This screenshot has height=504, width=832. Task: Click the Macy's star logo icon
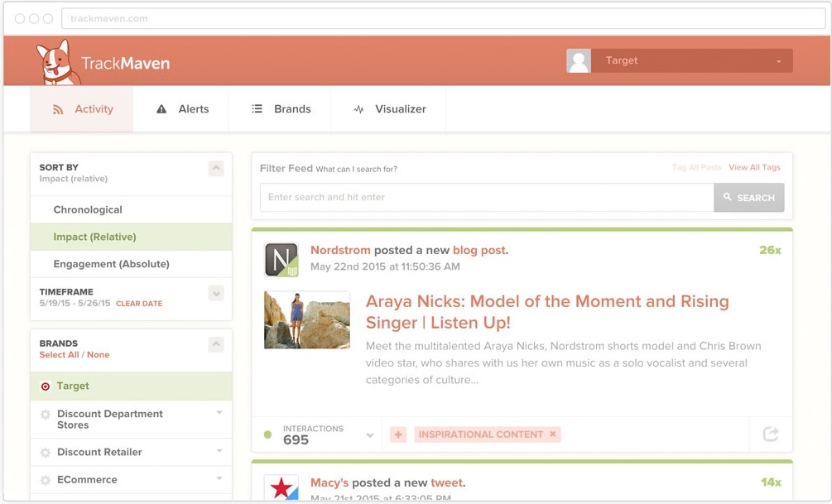281,487
